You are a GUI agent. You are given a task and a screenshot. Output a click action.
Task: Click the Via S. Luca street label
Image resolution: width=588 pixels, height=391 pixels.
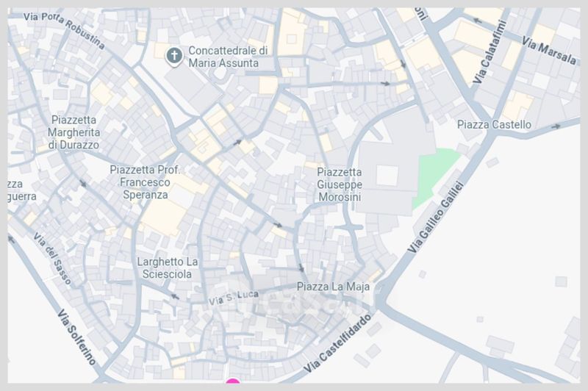click(x=233, y=298)
